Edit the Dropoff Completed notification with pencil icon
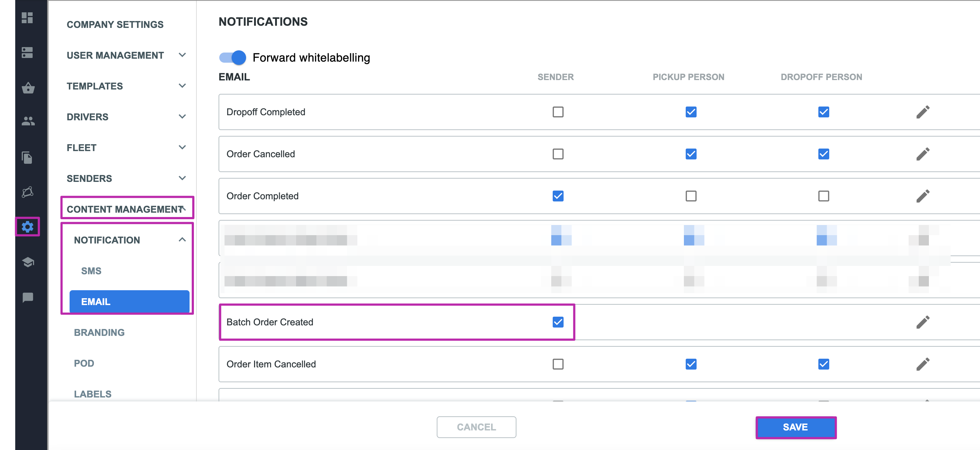The height and width of the screenshot is (450, 980). pos(923,112)
